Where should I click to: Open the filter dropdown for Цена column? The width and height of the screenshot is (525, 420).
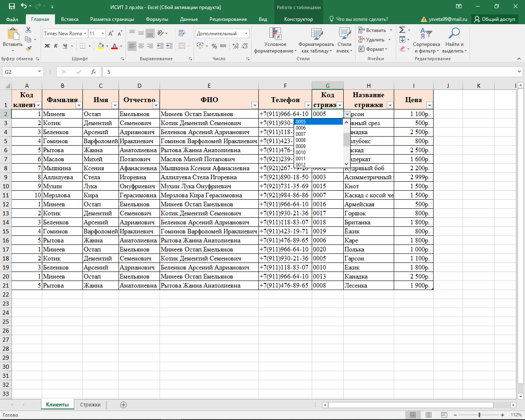[x=429, y=105]
